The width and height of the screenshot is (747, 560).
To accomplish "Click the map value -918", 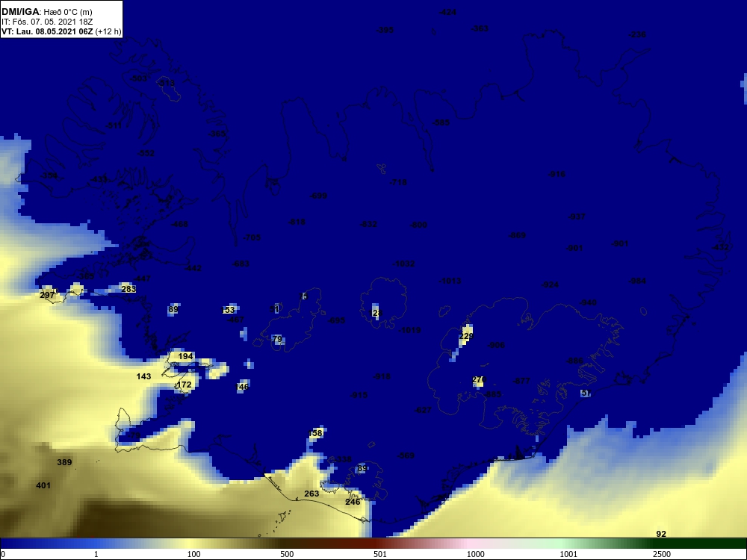I will (x=382, y=376).
